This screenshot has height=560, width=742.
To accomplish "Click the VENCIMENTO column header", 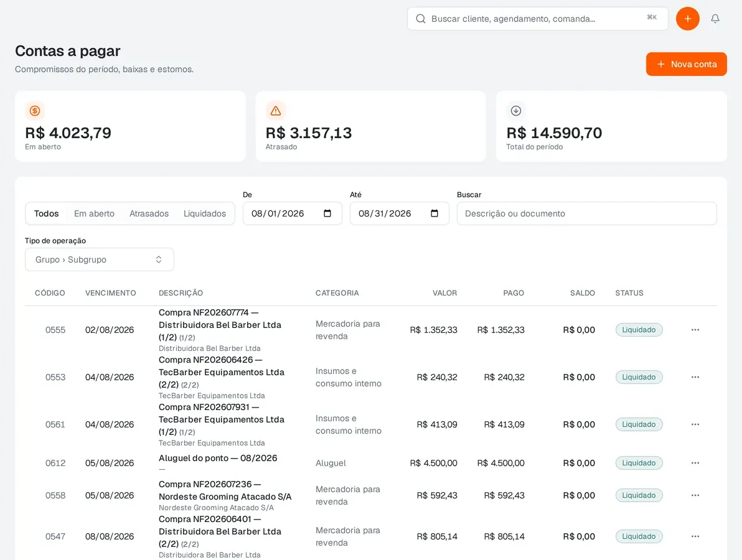I will 111,293.
